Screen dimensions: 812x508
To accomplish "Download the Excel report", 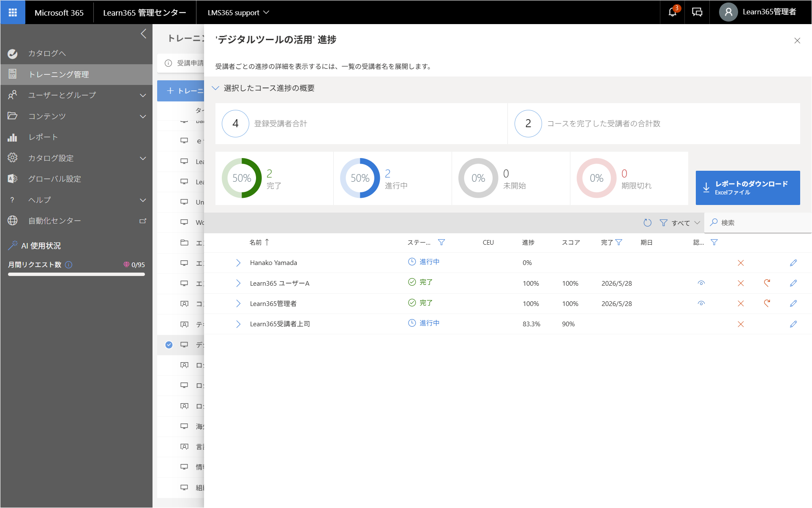I will (747, 188).
